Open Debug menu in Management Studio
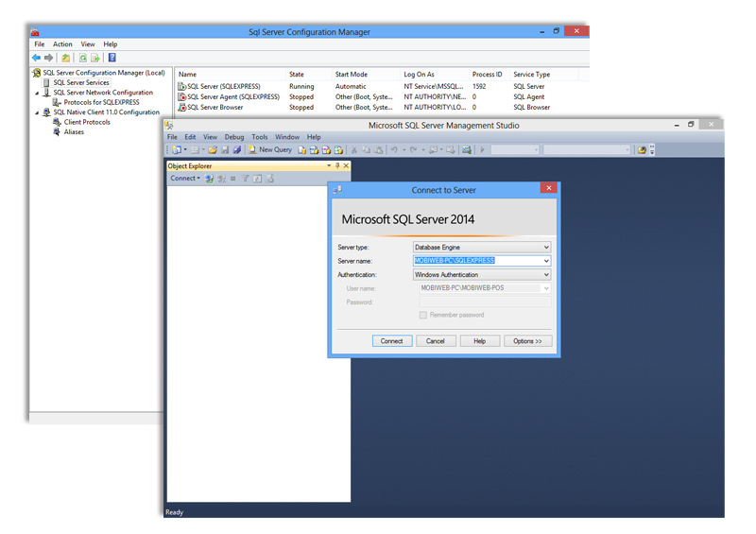756x534 pixels. point(234,137)
